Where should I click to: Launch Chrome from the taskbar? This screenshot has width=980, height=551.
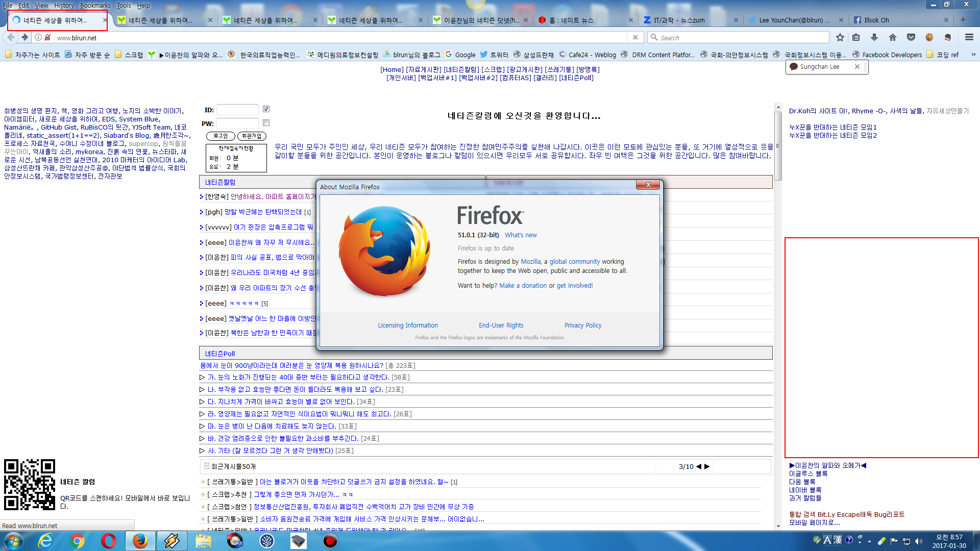[x=77, y=541]
